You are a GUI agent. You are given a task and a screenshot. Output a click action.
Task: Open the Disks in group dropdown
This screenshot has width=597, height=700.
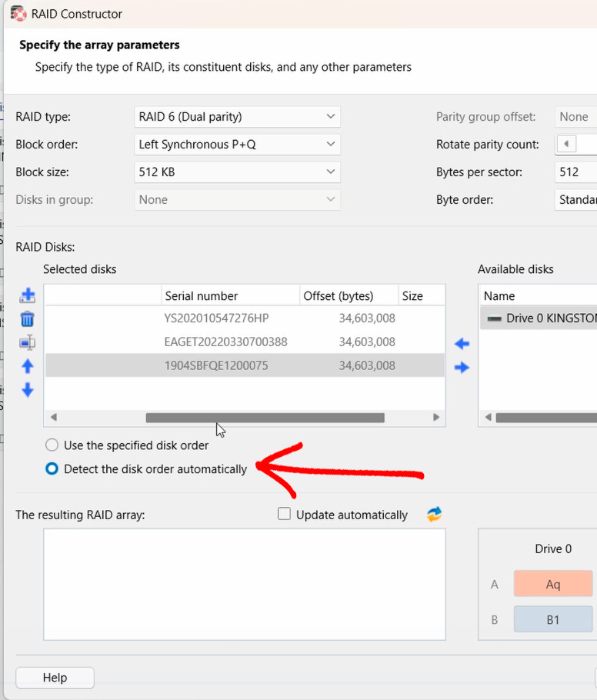[x=237, y=200]
